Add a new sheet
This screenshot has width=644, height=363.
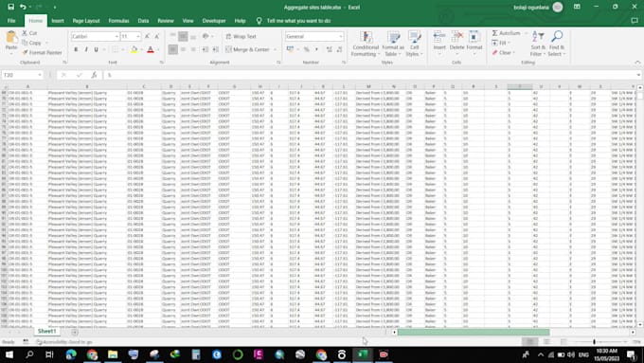75,332
